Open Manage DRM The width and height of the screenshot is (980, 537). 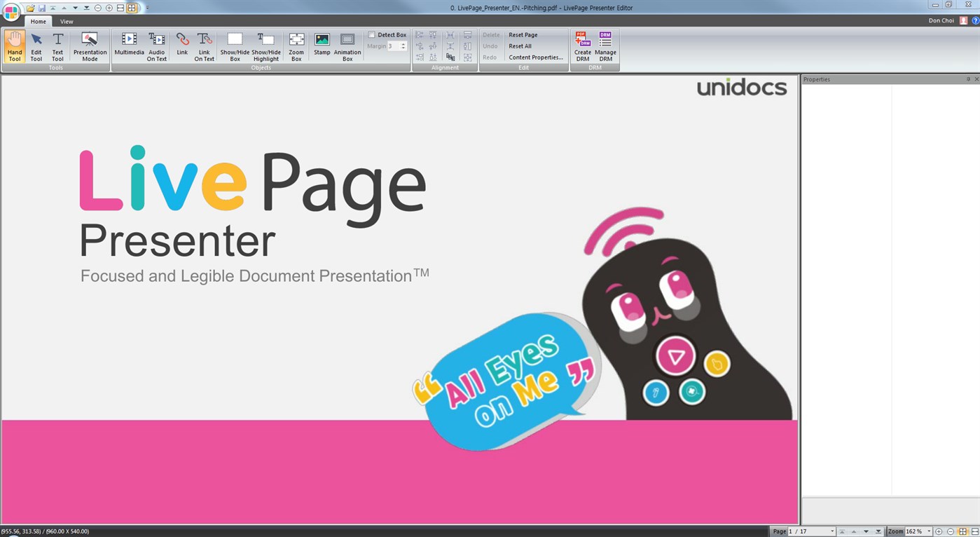click(605, 46)
